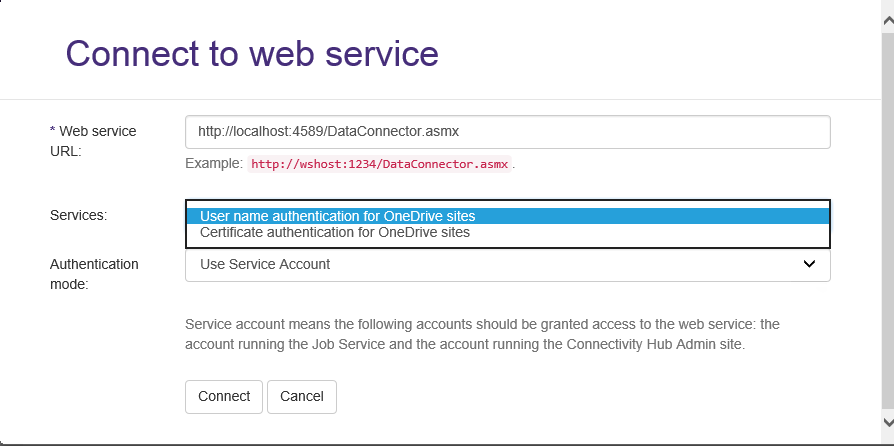Click the Connect to web service heading
This screenshot has height=446, width=894.
tap(252, 53)
